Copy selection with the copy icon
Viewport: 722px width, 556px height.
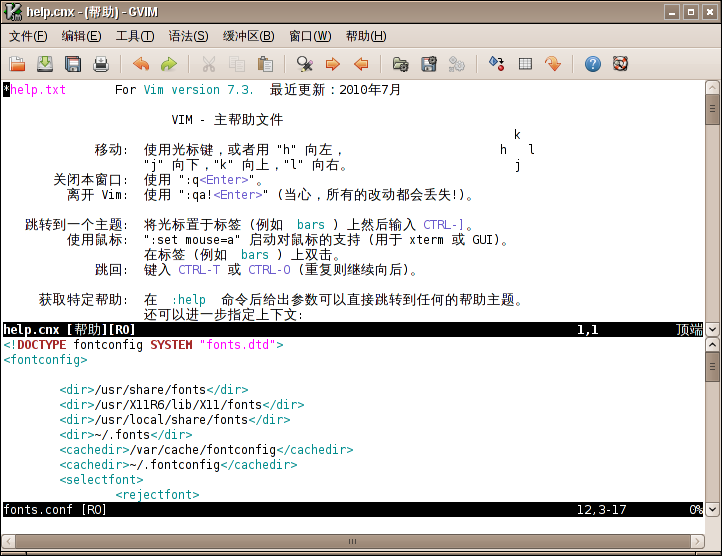[x=237, y=64]
